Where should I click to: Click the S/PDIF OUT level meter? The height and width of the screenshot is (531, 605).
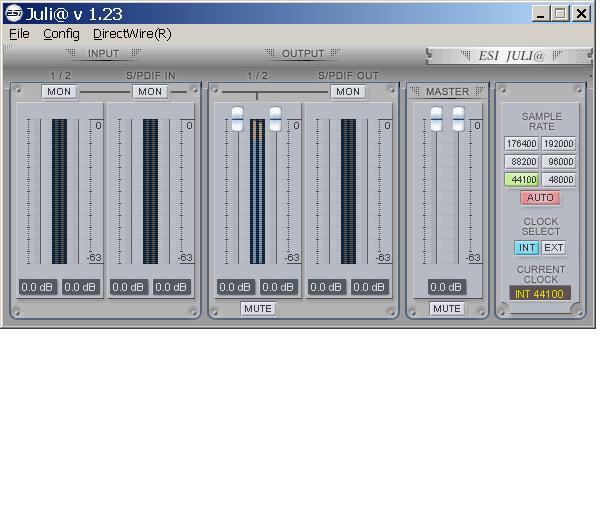[348, 191]
